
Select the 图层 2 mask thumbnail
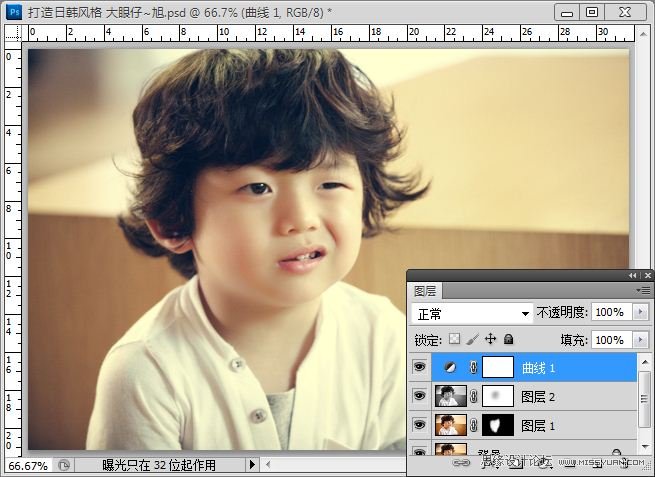click(x=498, y=396)
